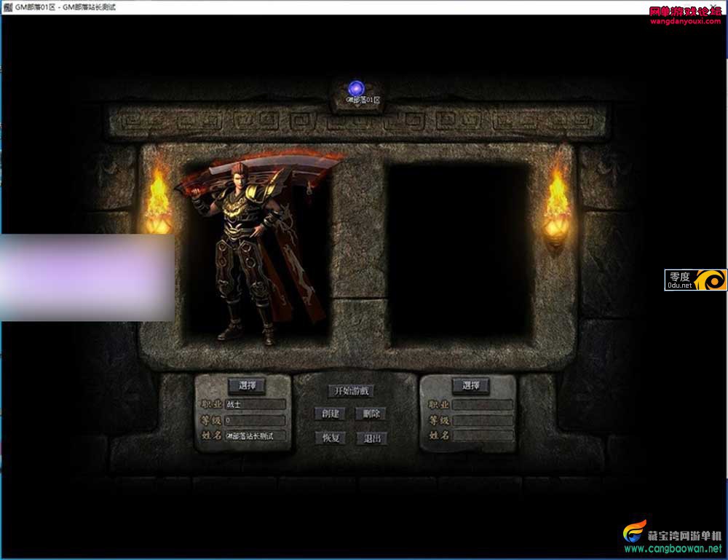Click the server name label GM部落01区 under the orb

click(x=363, y=100)
